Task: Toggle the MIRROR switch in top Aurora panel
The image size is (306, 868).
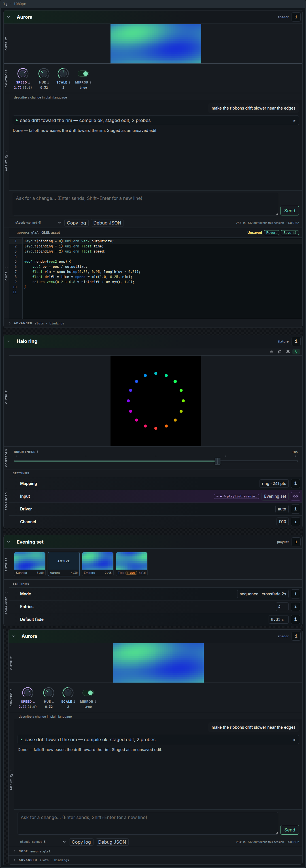Action: [x=83, y=73]
